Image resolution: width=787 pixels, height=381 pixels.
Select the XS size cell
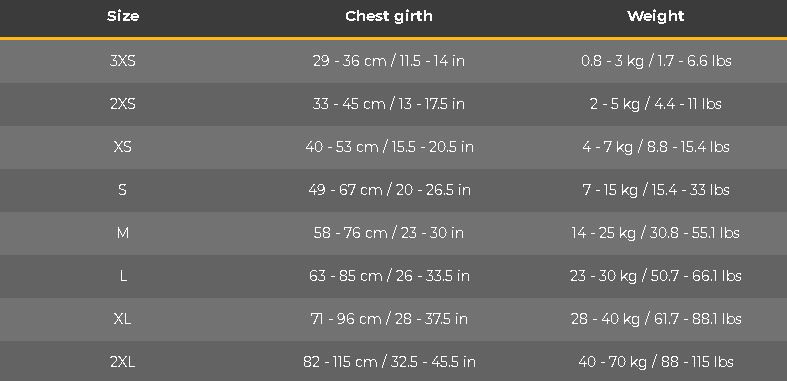(x=123, y=147)
